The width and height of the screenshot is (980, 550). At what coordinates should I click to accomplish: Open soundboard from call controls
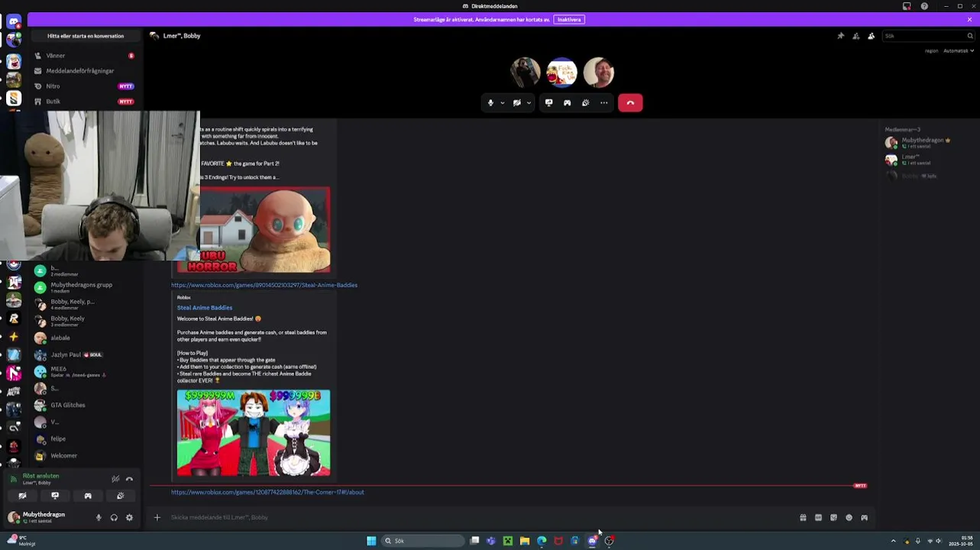(585, 102)
